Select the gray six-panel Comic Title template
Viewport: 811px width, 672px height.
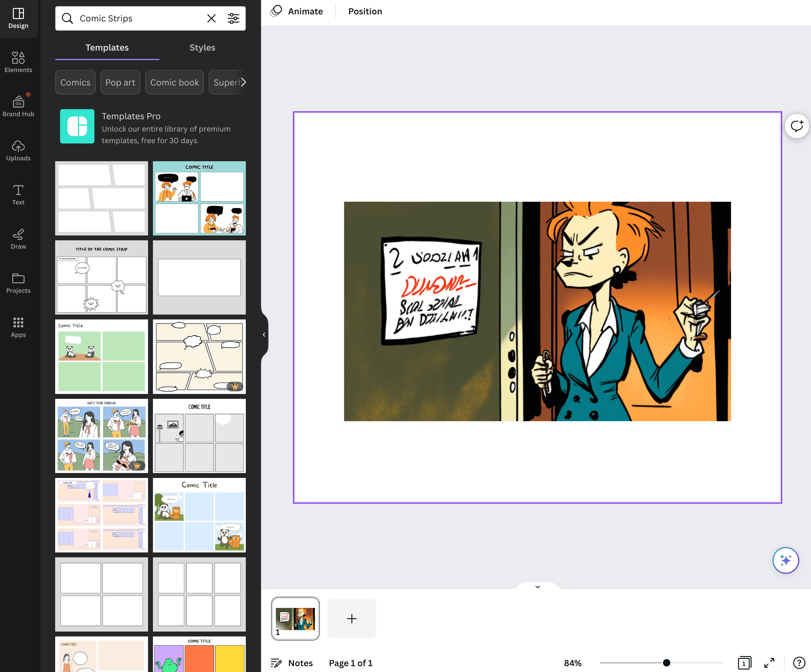click(x=199, y=436)
